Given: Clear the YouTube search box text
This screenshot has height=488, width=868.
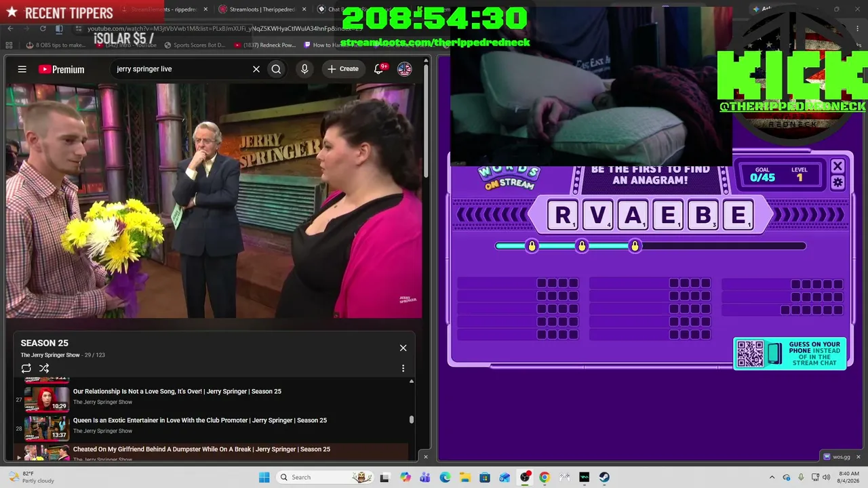Looking at the screenshot, I should [x=256, y=69].
